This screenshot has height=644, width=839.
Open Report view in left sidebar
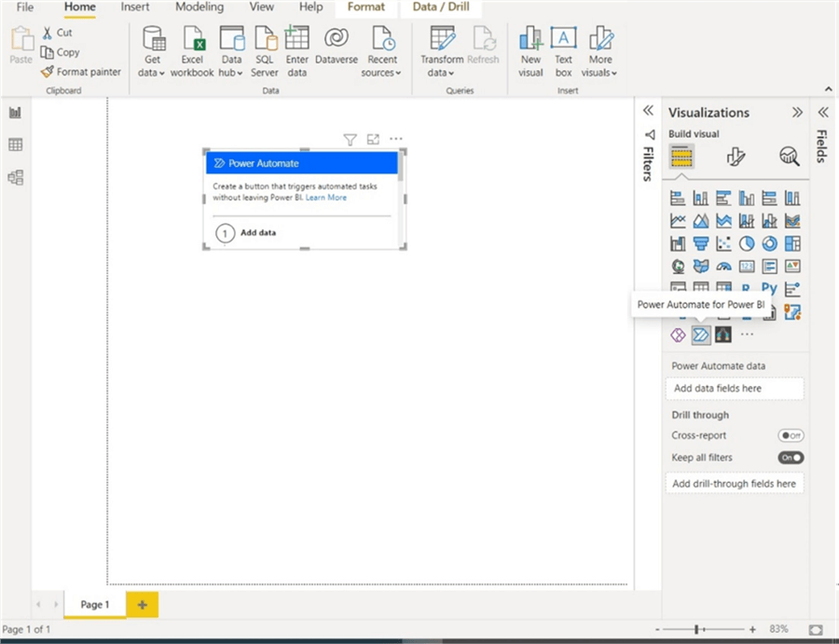(x=16, y=113)
